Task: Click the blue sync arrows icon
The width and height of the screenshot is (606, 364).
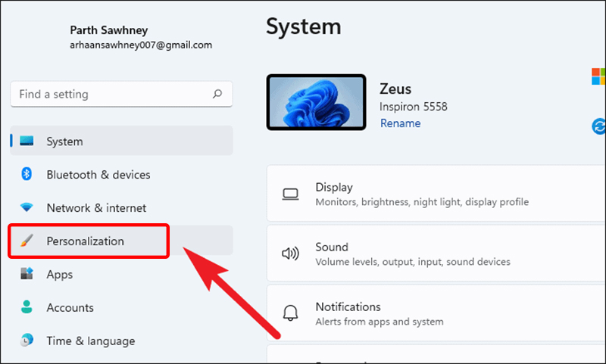Action: point(598,126)
